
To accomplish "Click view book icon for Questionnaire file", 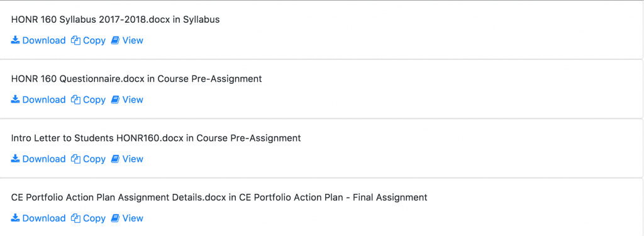I will pyautogui.click(x=116, y=99).
